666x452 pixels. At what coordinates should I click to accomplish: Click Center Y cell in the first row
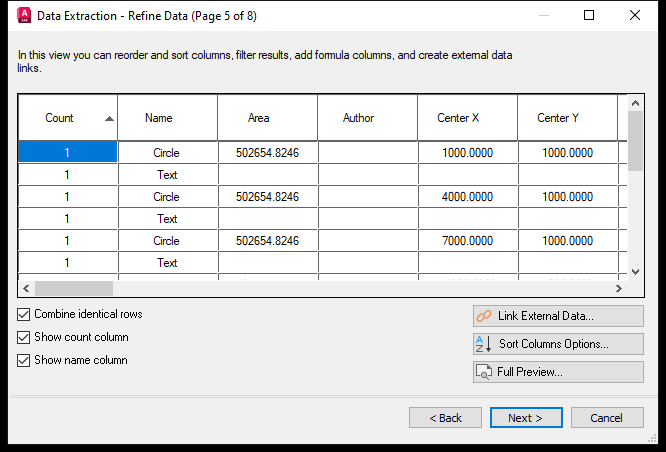click(x=567, y=153)
